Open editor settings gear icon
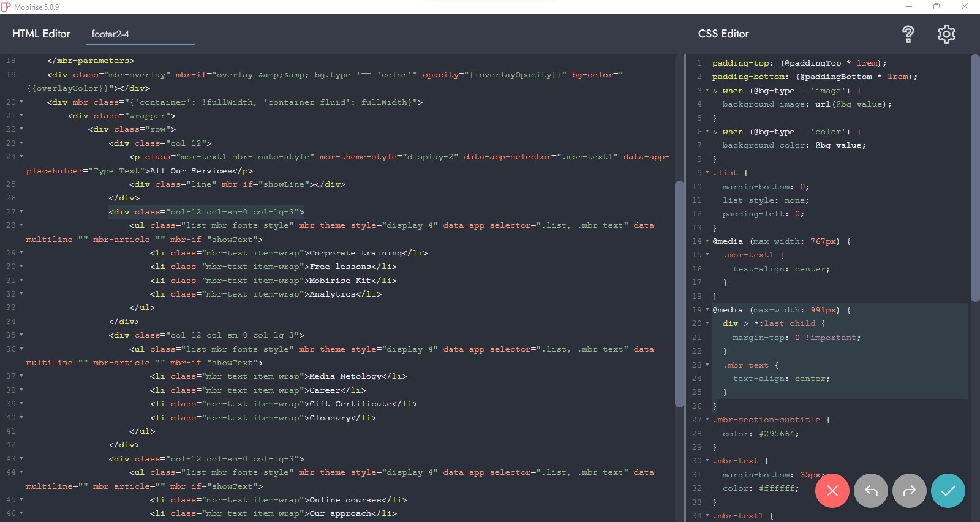Screen dimensions: 980x522 (946, 34)
